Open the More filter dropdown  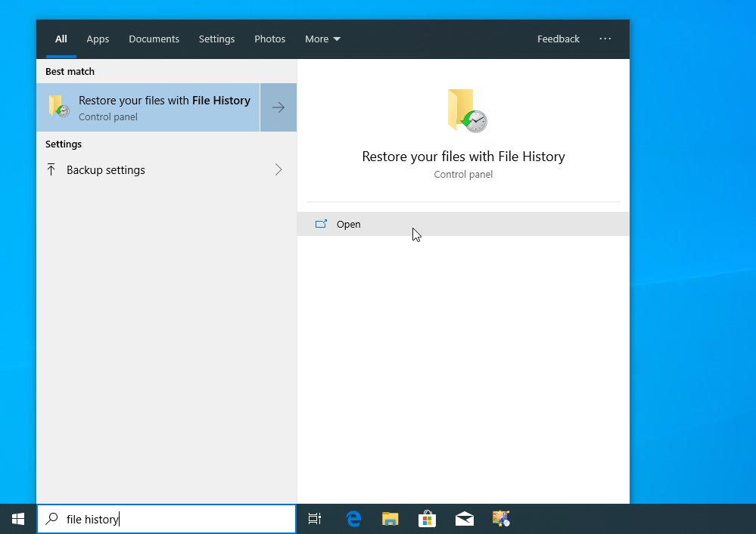tap(322, 39)
